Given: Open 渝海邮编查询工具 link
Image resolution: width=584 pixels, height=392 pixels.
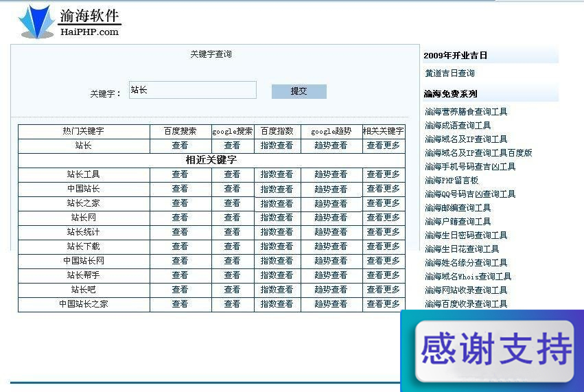Looking at the screenshot, I should [x=458, y=207].
